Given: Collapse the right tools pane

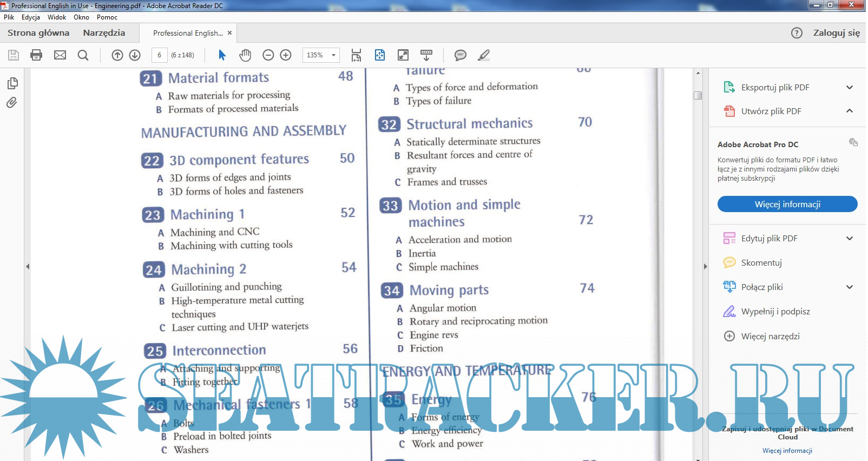Looking at the screenshot, I should [x=705, y=266].
